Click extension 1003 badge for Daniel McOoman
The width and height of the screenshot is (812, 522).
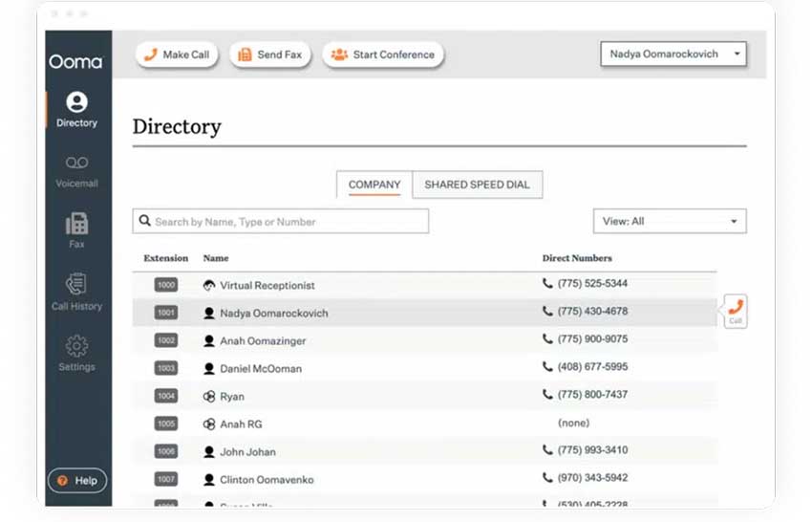(x=166, y=368)
